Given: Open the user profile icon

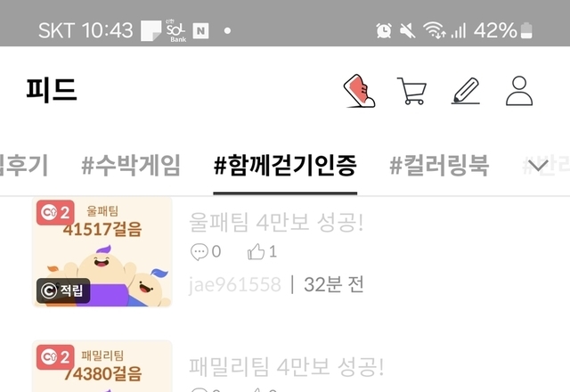Looking at the screenshot, I should (x=519, y=91).
